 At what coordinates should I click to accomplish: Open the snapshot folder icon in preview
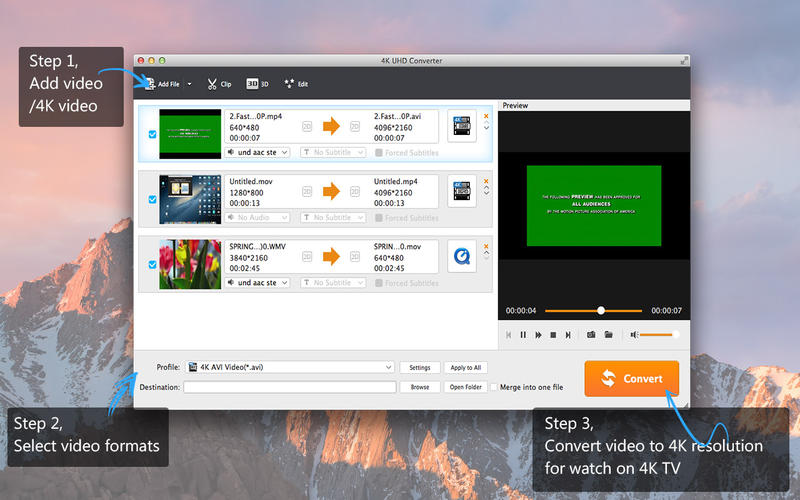click(x=608, y=335)
